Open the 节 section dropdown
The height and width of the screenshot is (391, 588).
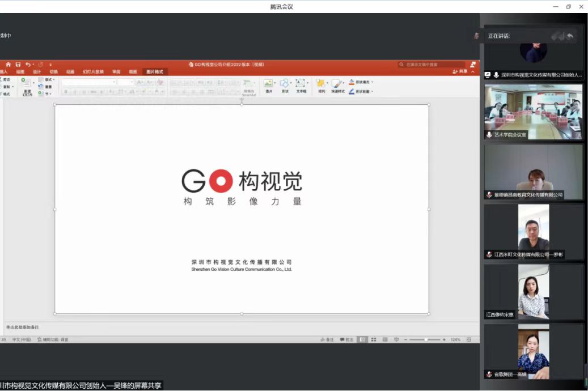(x=45, y=93)
